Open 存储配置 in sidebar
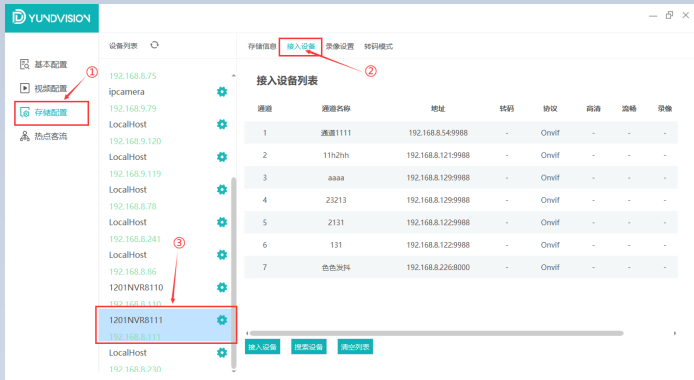The height and width of the screenshot is (380, 694). [x=44, y=112]
